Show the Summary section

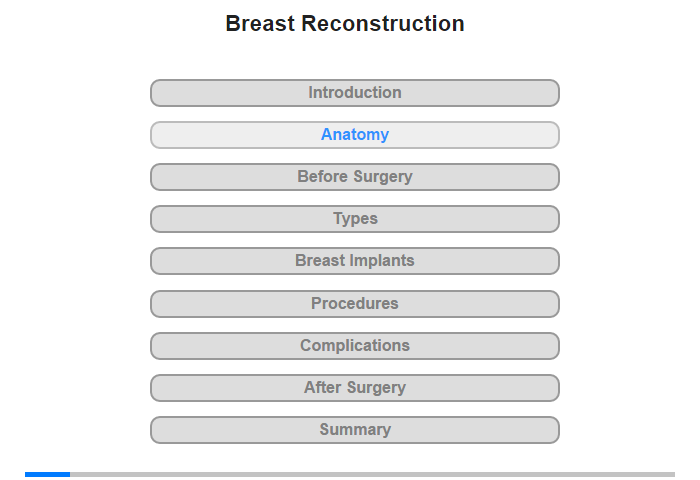[x=354, y=430]
